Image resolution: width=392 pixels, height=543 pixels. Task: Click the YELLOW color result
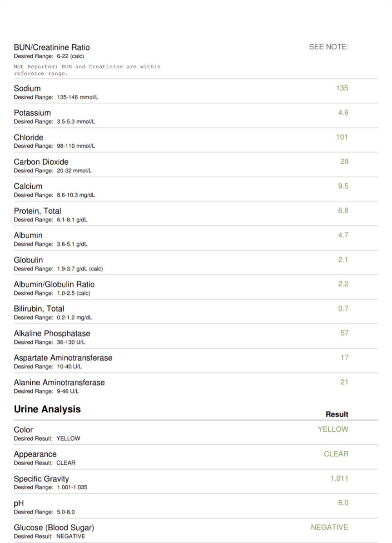(333, 429)
